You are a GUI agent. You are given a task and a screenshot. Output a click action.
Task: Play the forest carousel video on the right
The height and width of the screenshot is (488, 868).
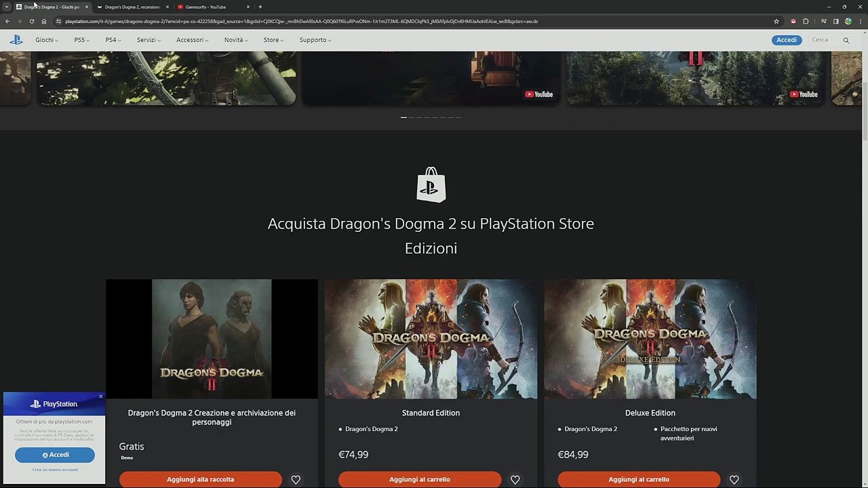[696, 78]
